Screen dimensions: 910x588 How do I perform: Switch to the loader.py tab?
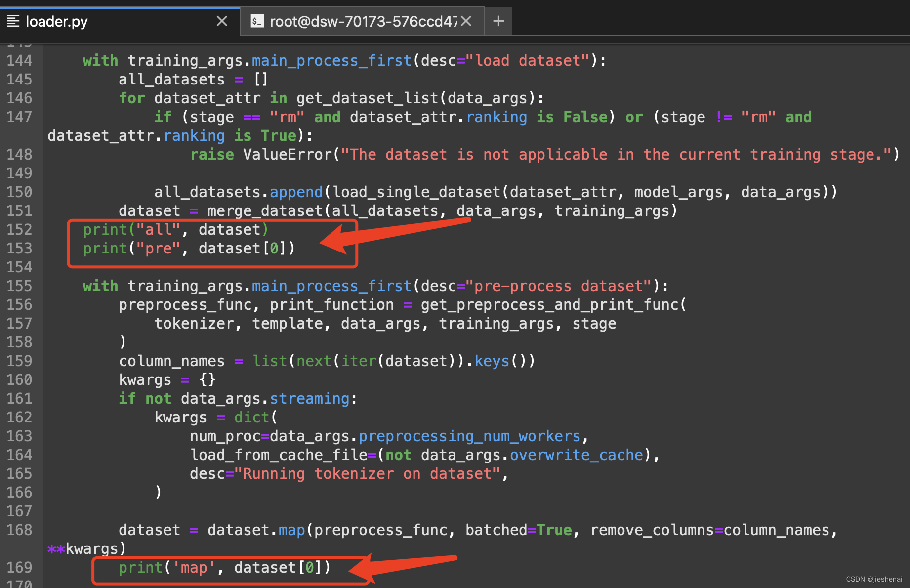(x=120, y=21)
